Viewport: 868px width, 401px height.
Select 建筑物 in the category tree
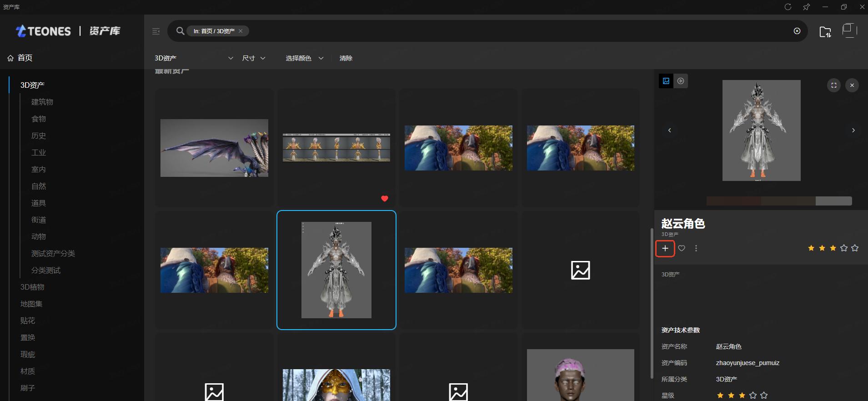(x=42, y=102)
